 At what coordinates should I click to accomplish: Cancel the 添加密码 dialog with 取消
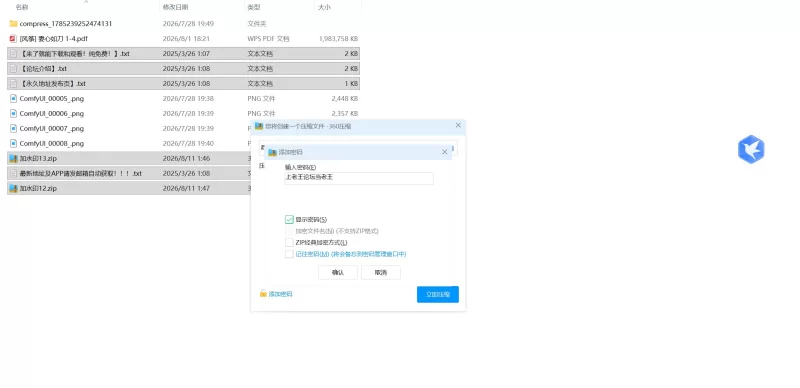[381, 273]
